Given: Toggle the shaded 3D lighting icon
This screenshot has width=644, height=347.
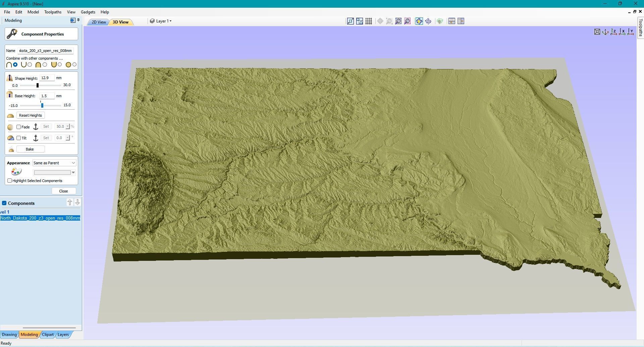Looking at the screenshot, I should [419, 21].
